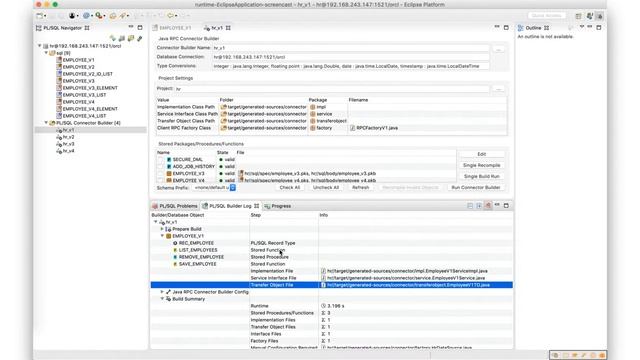Collapse the PL/SQL Connector Builder node
640x360 pixels.
click(46, 123)
